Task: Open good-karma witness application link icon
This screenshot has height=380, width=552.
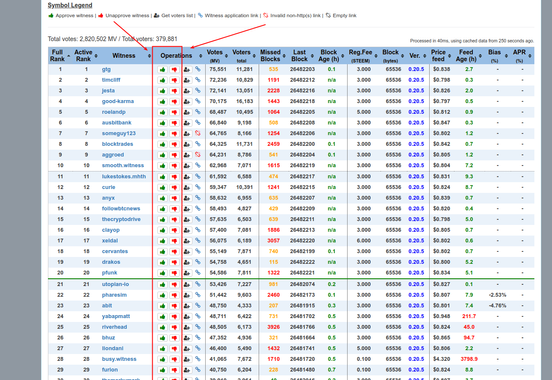Action: click(x=198, y=101)
